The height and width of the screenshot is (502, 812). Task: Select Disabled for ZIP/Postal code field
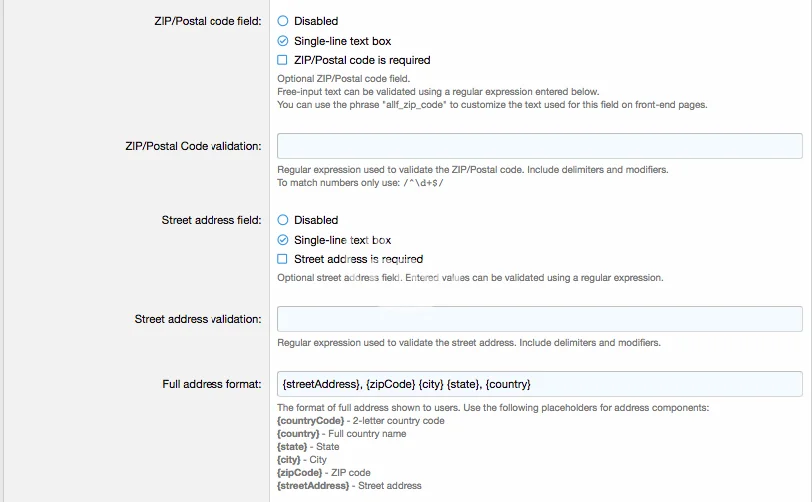(x=283, y=21)
